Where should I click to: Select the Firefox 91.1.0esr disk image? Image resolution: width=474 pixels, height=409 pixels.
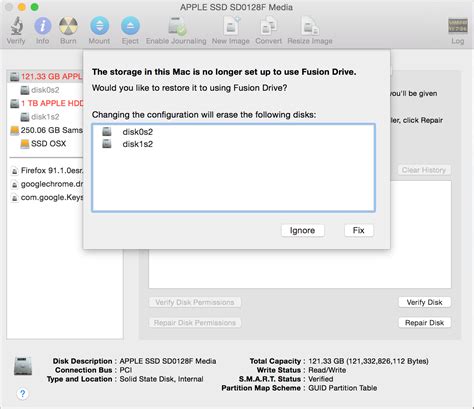click(46, 171)
